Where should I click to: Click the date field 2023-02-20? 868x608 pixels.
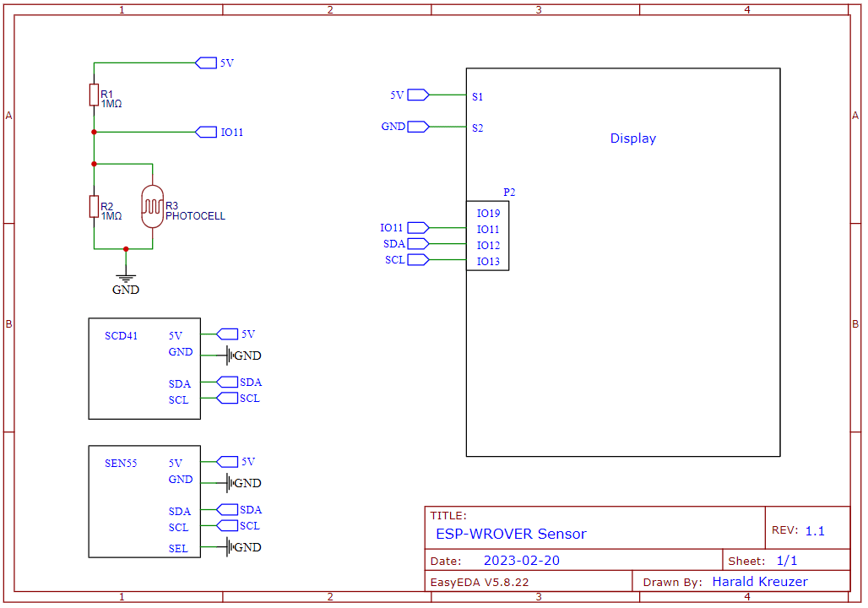(x=521, y=561)
